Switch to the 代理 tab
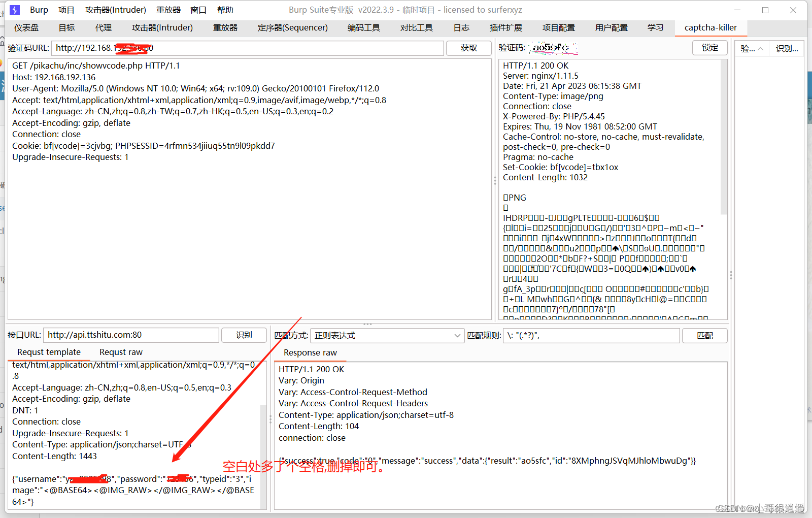 (x=104, y=27)
